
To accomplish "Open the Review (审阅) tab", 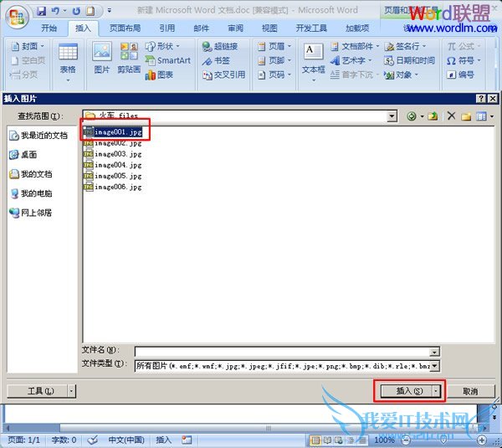I will tap(235, 28).
